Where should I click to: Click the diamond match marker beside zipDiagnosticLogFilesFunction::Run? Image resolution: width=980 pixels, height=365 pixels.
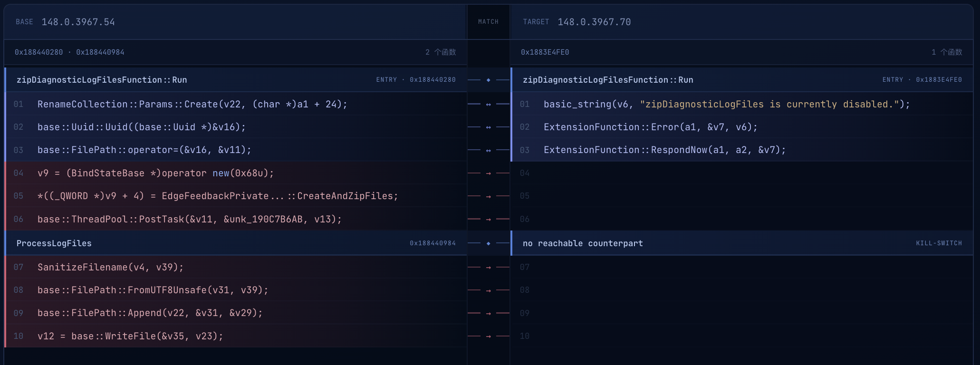pos(488,80)
